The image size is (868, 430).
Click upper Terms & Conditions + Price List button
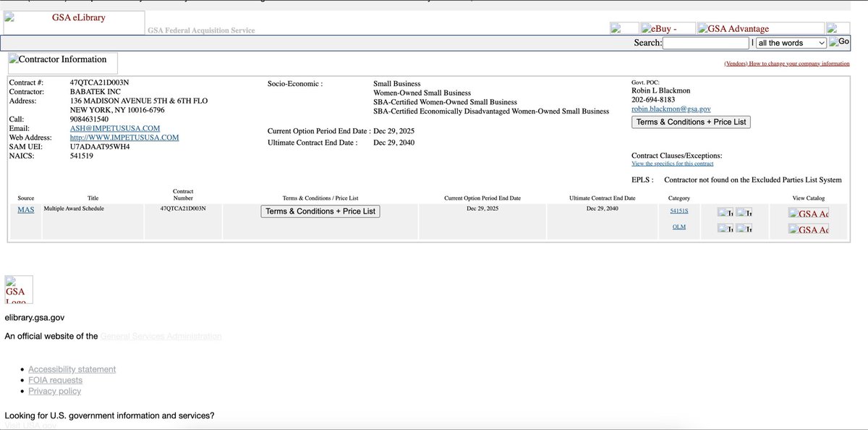tap(691, 122)
